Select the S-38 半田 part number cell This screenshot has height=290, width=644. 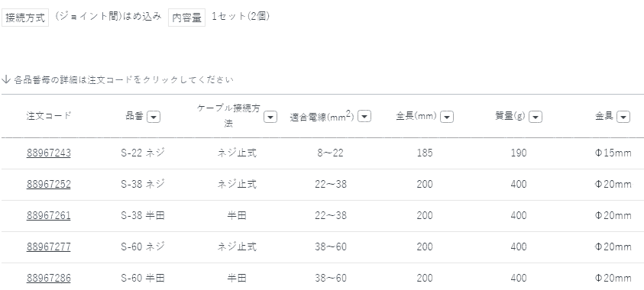143,215
